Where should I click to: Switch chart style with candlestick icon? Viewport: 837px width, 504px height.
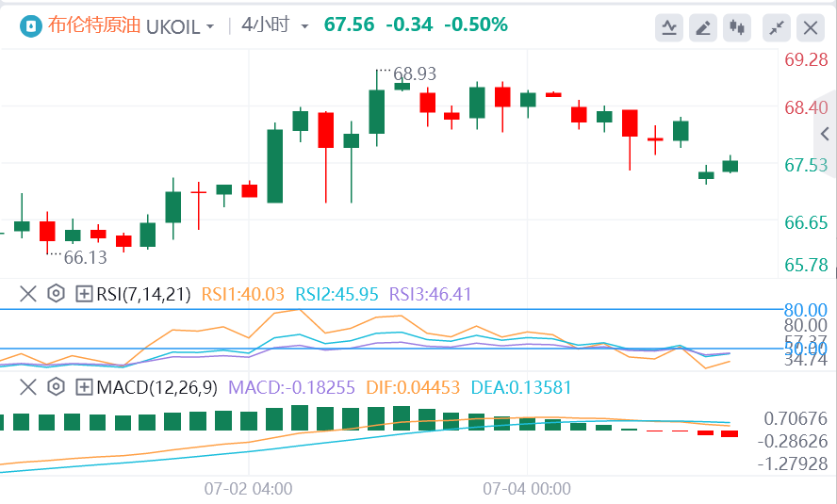736,27
